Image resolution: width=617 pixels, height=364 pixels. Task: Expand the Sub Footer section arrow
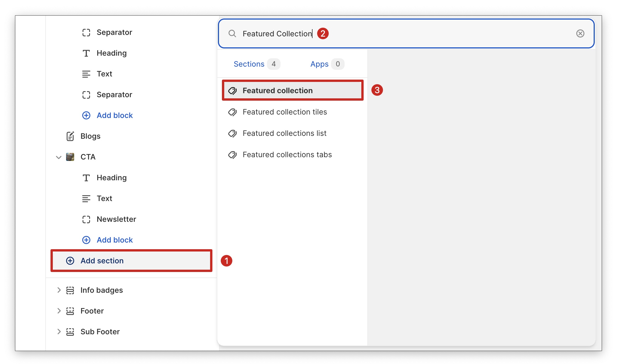59,332
